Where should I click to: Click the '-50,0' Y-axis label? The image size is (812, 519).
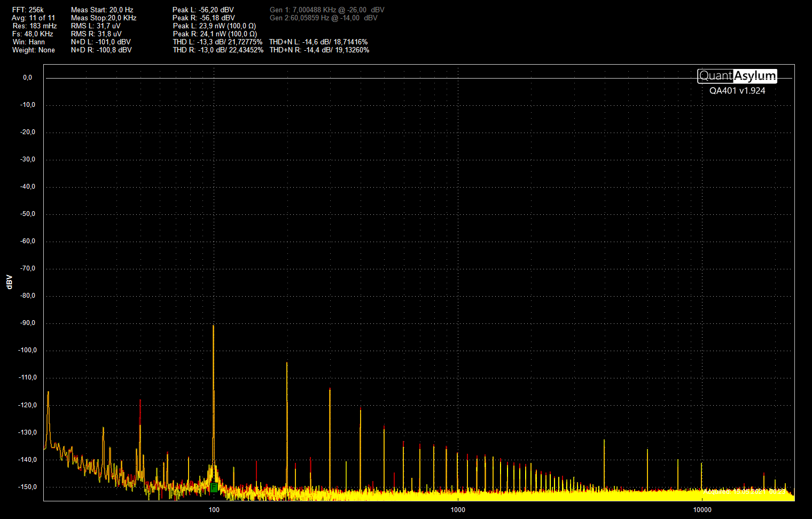[x=28, y=214]
